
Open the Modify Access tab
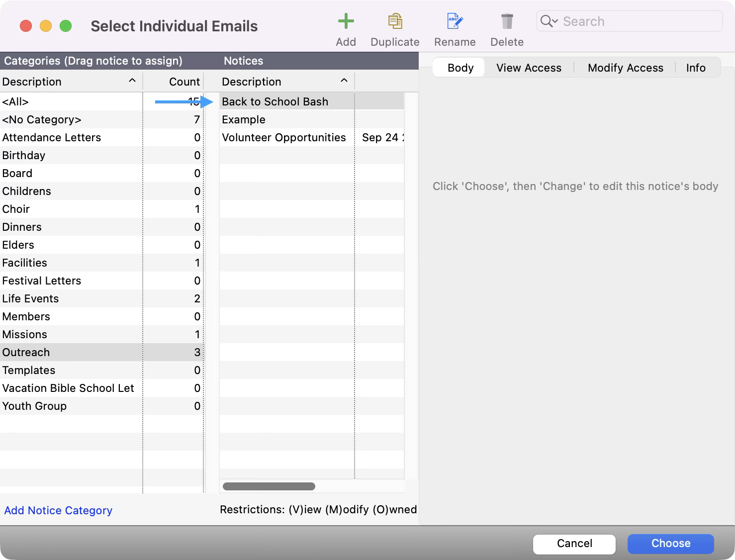[625, 68]
